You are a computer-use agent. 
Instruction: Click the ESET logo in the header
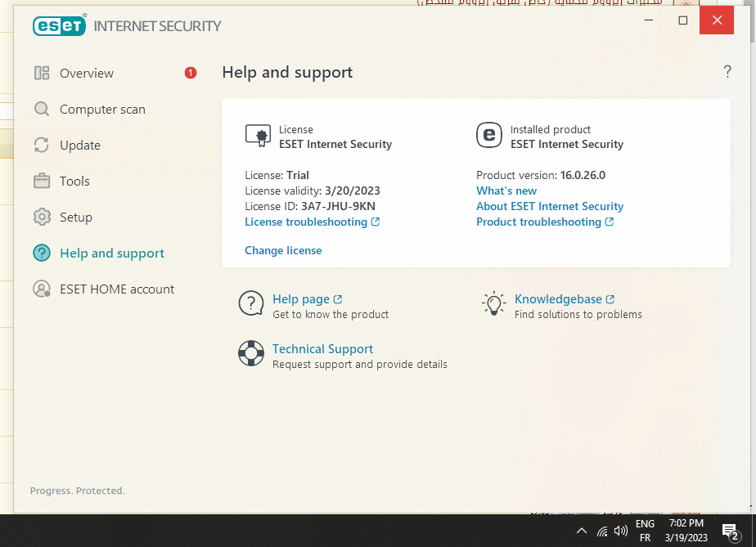59,25
